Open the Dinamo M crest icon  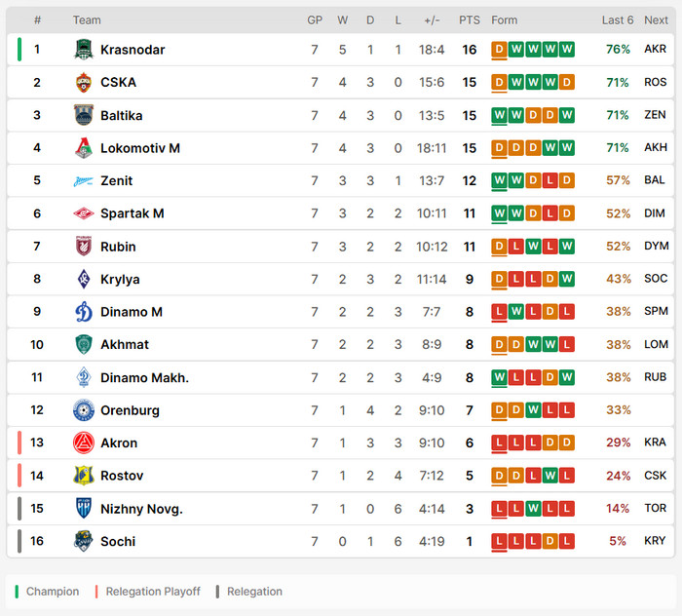(84, 312)
